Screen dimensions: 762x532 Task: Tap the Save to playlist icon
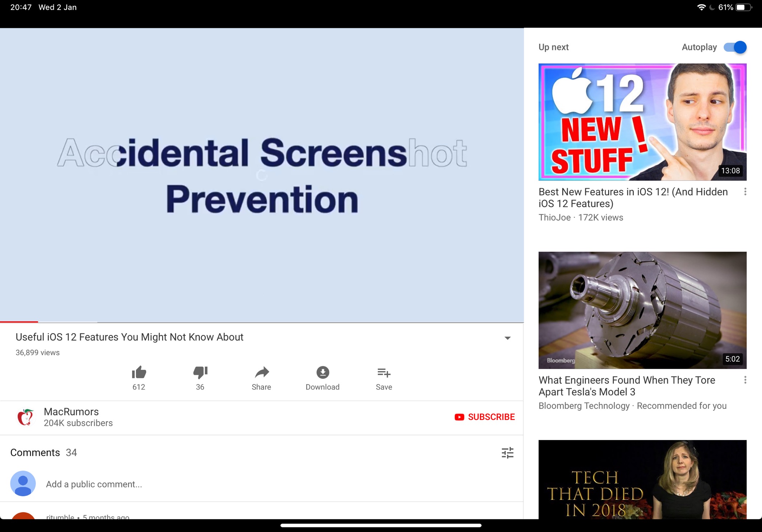pyautogui.click(x=384, y=373)
